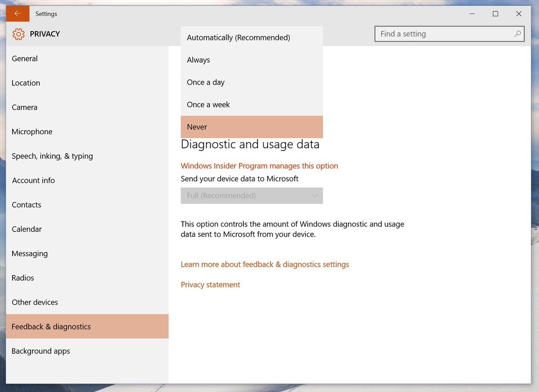This screenshot has width=539, height=392.
Task: Open the Privacy statement link
Action: point(210,284)
